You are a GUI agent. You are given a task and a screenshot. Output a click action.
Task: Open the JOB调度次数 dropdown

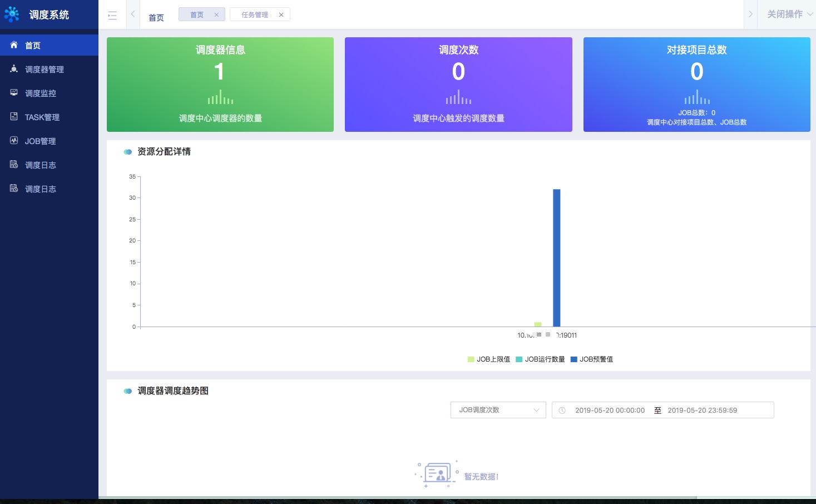tap(497, 410)
